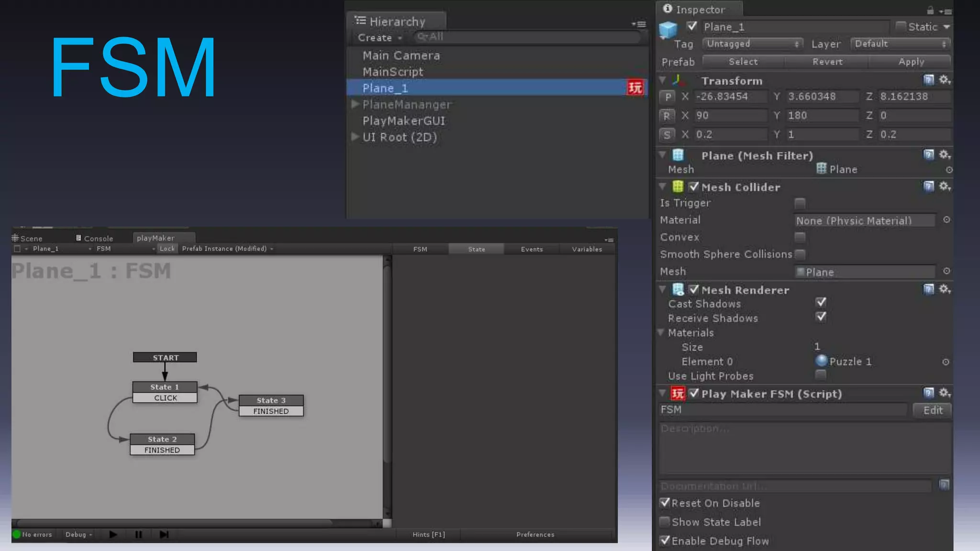Screen dimensions: 980x551
Task: Click Play Maker FSM script icon
Action: [x=678, y=394]
